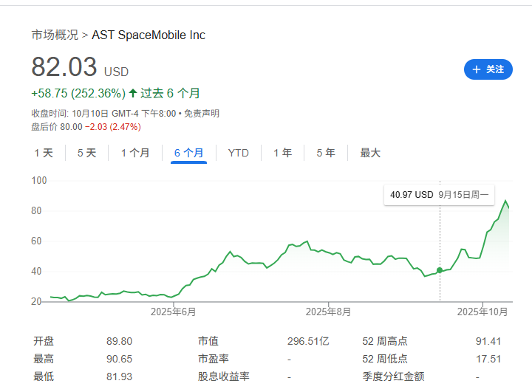Click the green up-arrow gain indicator
This screenshot has height=392, width=532.
pyautogui.click(x=133, y=93)
